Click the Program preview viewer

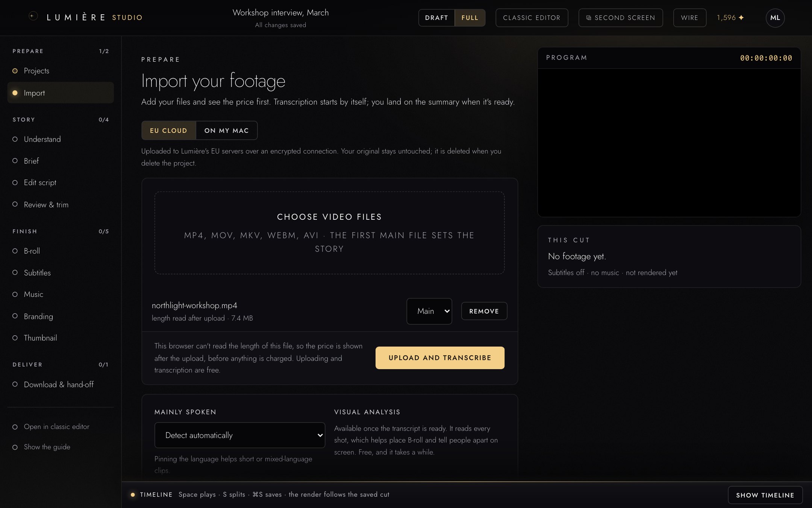(669, 143)
